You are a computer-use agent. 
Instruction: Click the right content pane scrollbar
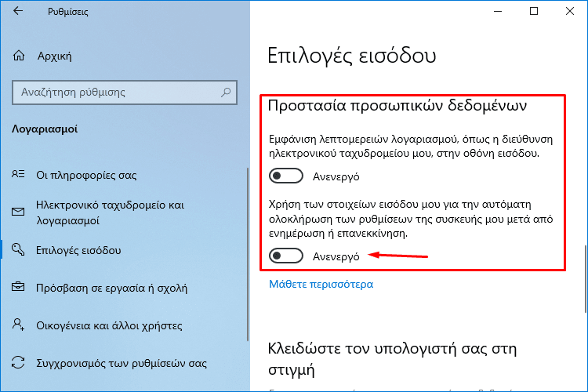(x=586, y=279)
